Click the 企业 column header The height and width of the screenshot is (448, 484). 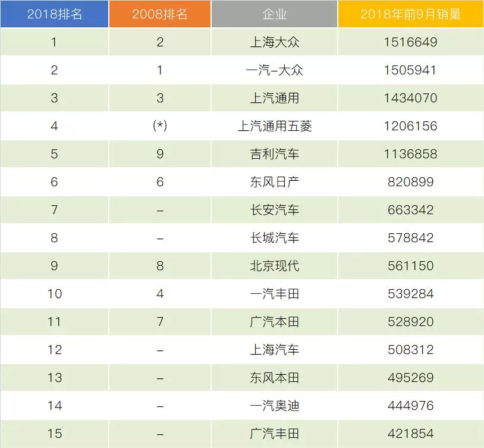[275, 14]
